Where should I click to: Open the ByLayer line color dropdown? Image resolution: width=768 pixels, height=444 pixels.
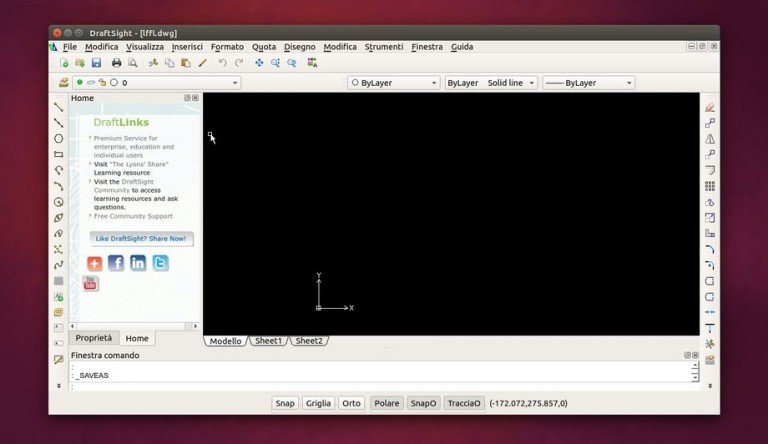[x=393, y=83]
